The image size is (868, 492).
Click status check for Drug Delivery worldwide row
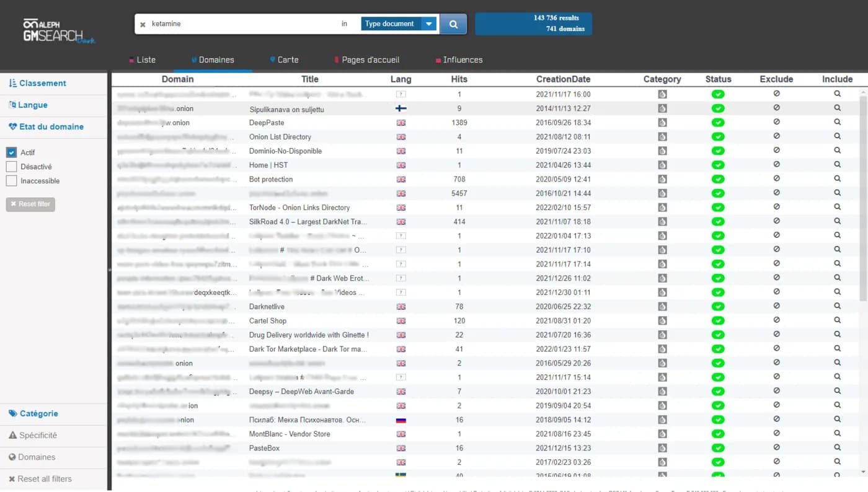click(718, 335)
